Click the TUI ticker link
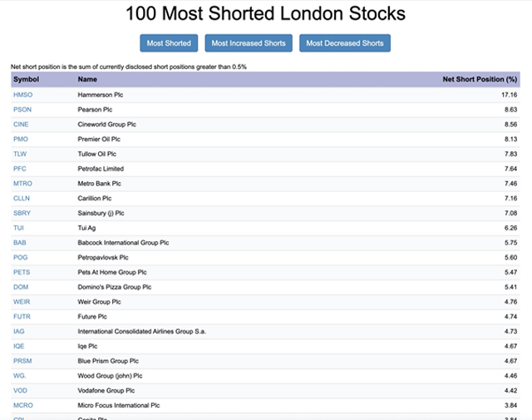 pos(18,228)
